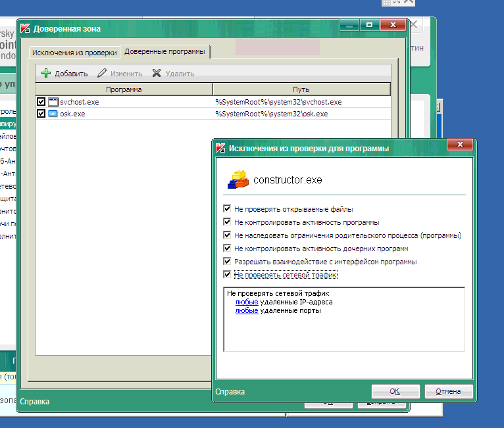Image resolution: width=504 pixels, height=428 pixels.
Task: Toggle 'Не контролировать активность программы' checkbox
Action: click(228, 222)
